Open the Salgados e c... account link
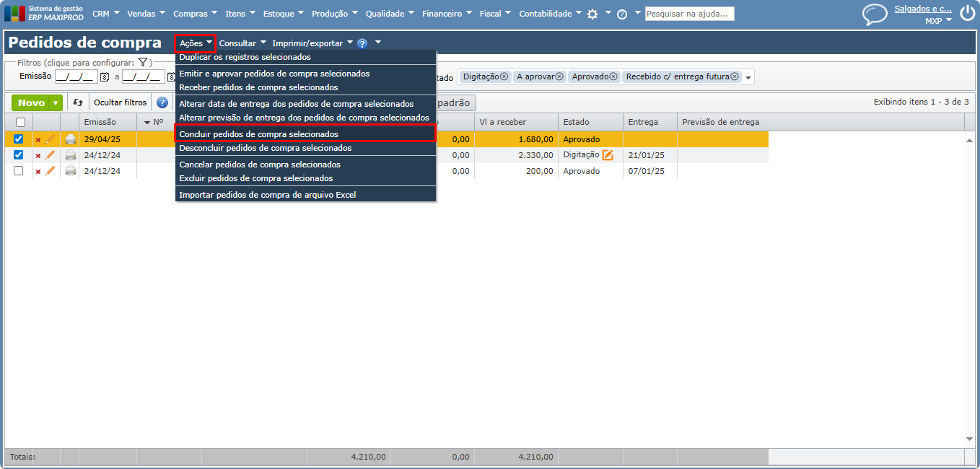The image size is (980, 469). [x=923, y=9]
